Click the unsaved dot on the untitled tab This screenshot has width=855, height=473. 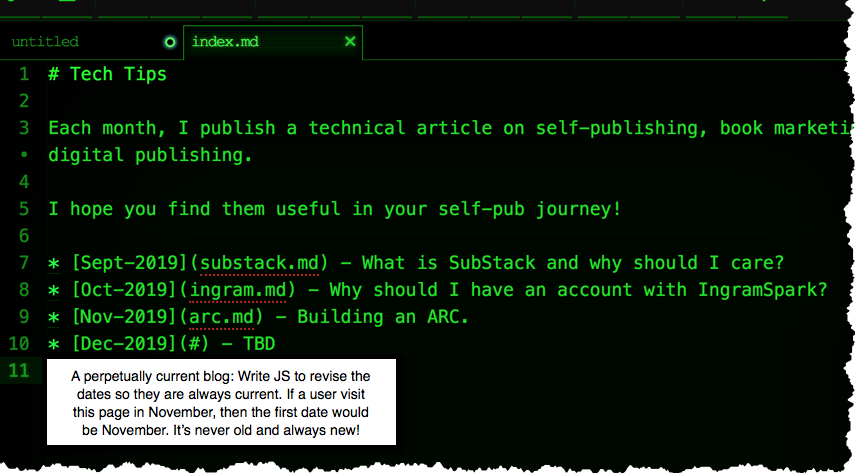tap(170, 42)
